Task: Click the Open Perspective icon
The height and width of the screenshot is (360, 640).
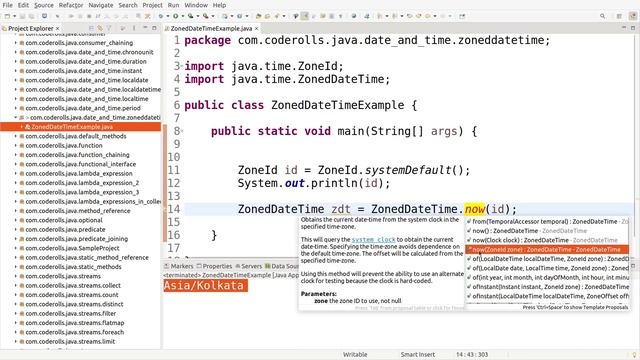Action: (x=619, y=16)
